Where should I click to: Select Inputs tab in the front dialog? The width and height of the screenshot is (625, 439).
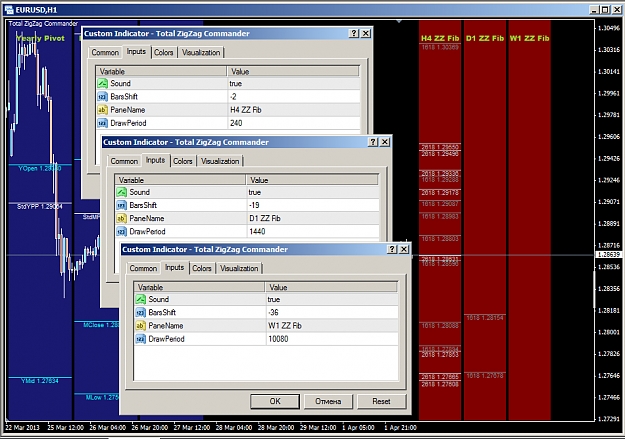[175, 268]
